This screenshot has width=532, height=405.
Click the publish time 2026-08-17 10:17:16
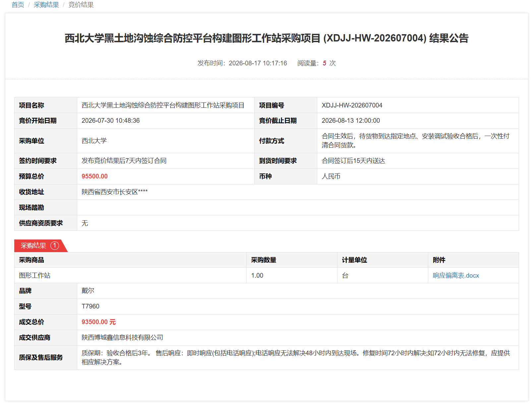coord(258,63)
